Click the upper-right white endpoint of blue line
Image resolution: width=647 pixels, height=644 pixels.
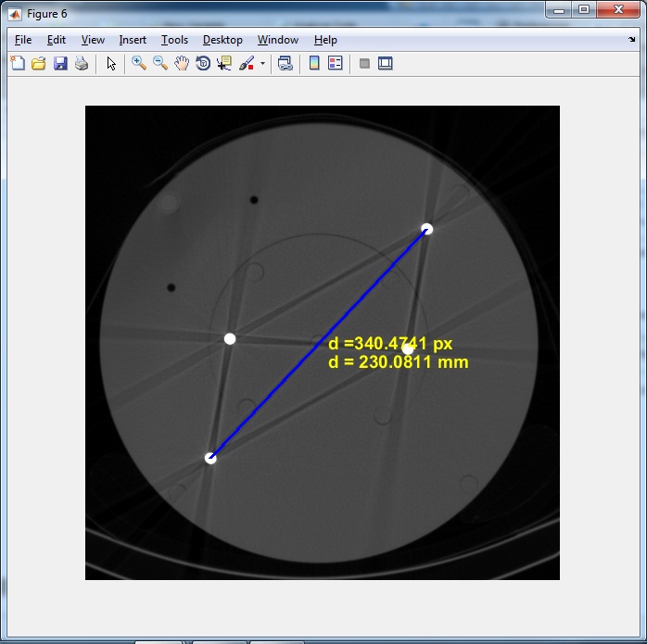click(427, 229)
